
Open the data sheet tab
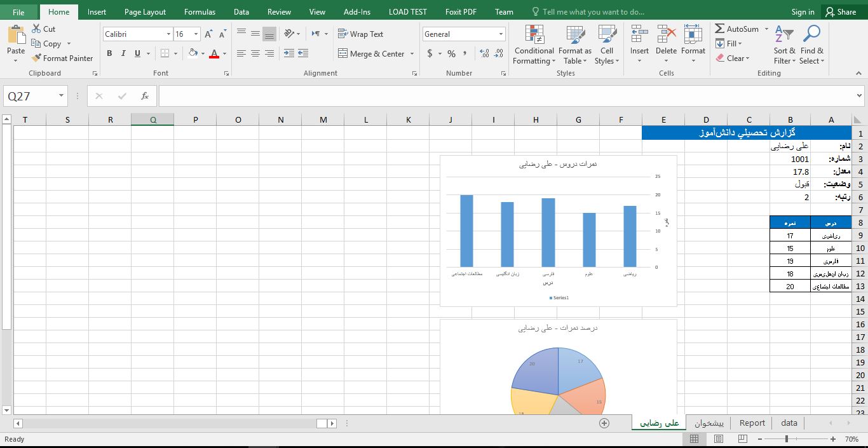click(789, 423)
